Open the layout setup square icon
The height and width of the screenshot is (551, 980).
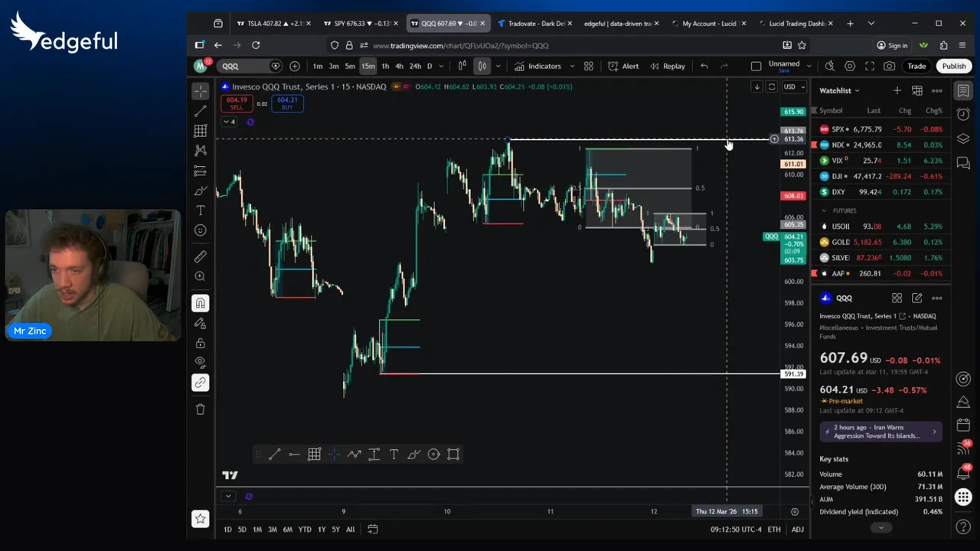[756, 67]
